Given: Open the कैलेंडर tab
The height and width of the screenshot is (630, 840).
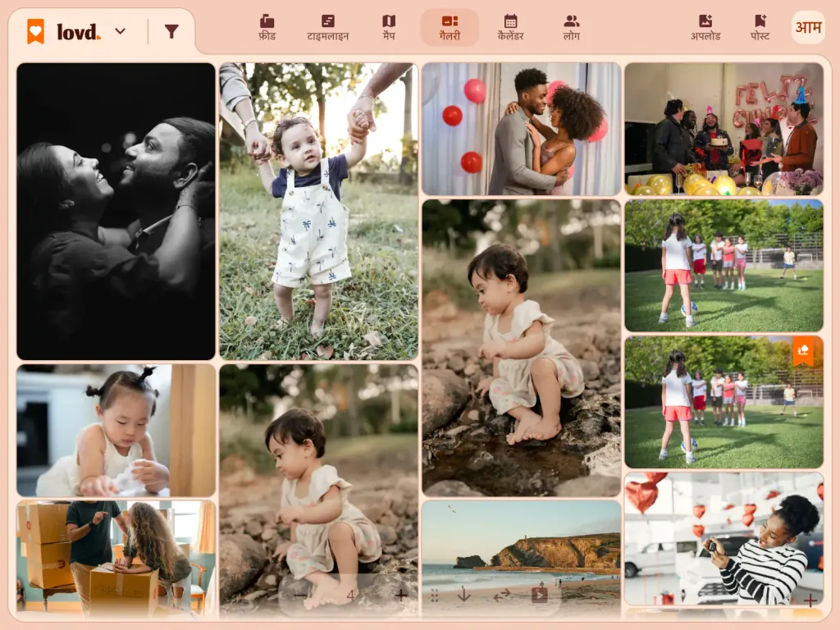Looking at the screenshot, I should coord(510,28).
